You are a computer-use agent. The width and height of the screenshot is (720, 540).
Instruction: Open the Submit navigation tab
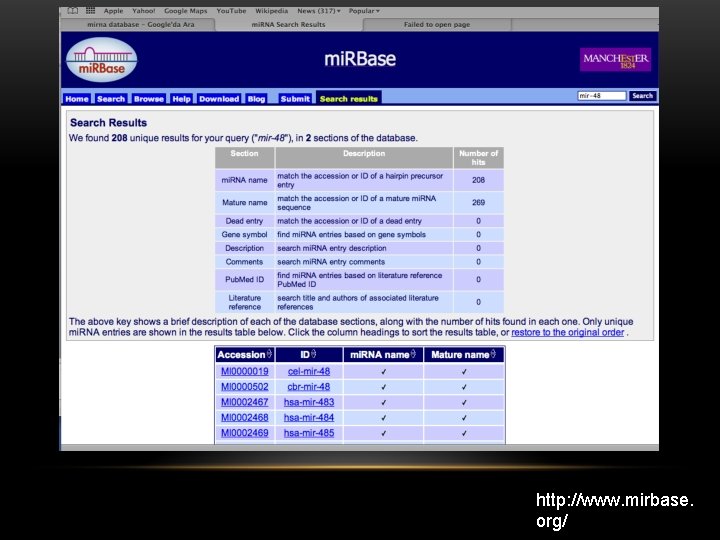(295, 99)
